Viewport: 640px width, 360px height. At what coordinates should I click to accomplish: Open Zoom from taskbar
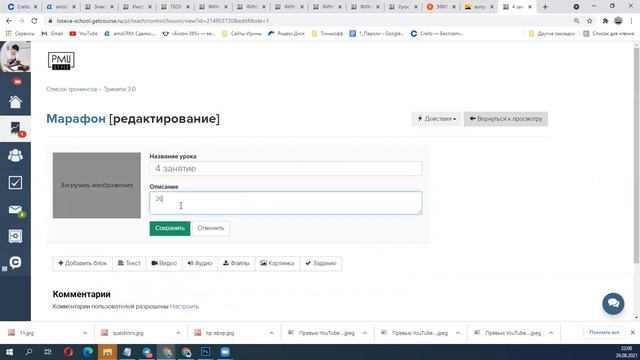click(x=225, y=352)
